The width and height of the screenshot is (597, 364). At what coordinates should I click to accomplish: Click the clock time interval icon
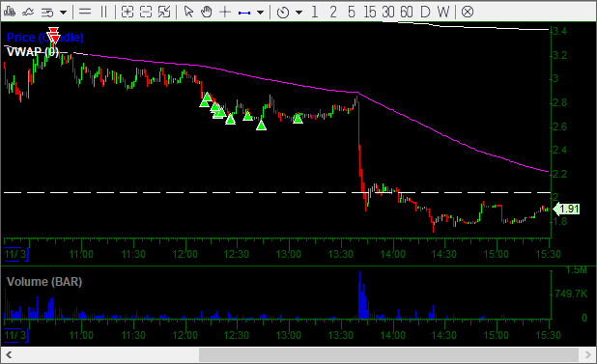283,13
